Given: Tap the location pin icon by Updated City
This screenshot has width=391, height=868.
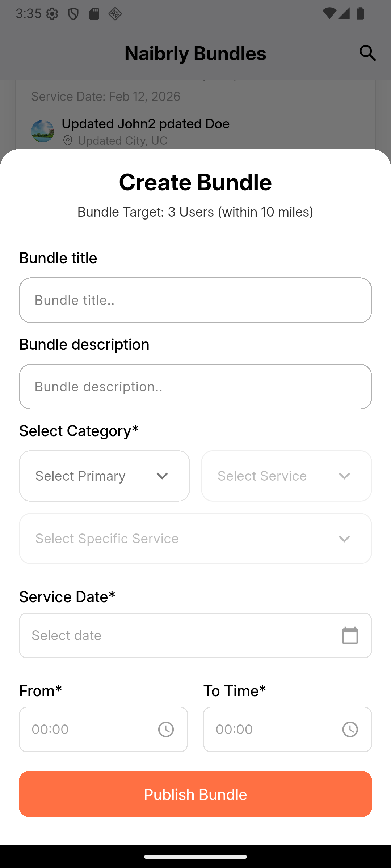Looking at the screenshot, I should click(x=68, y=141).
